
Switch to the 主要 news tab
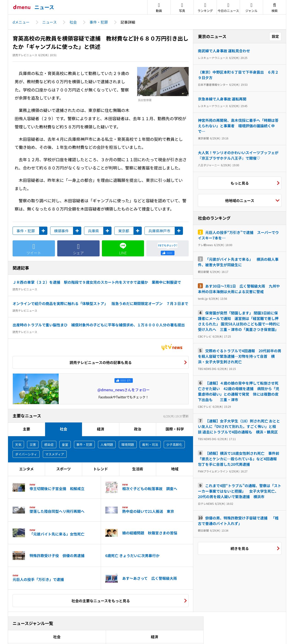coord(27,429)
